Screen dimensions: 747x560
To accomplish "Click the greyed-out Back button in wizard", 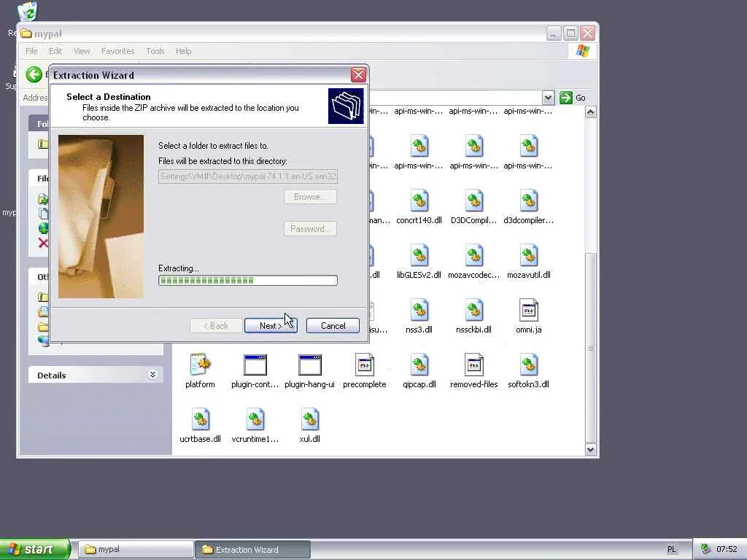I will tap(216, 326).
